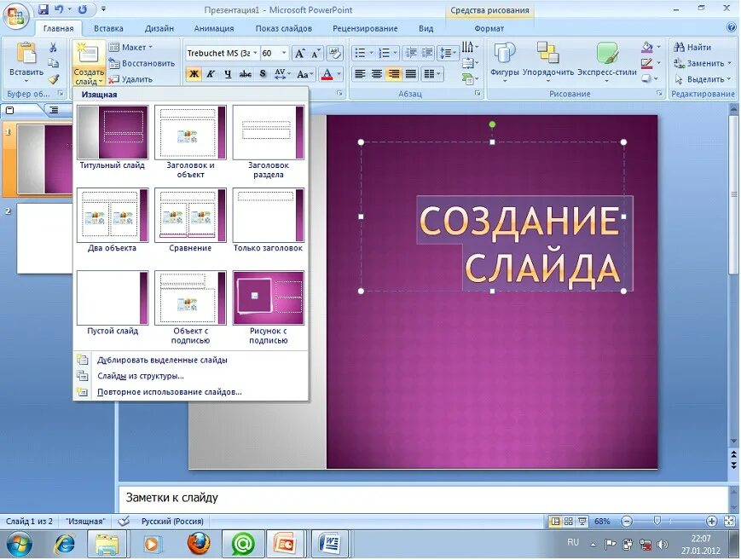This screenshot has height=560, width=741.
Task: Decrease font size with small A icon
Action: tap(316, 54)
